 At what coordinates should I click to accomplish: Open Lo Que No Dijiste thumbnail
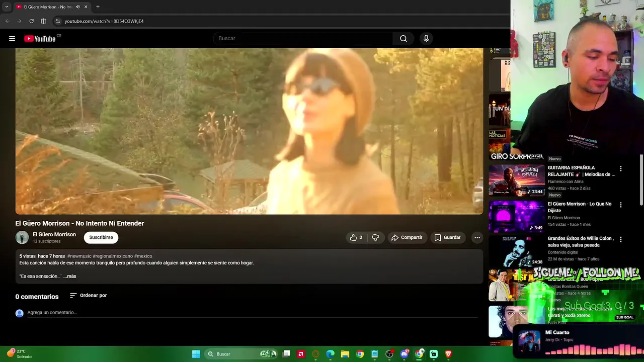(x=517, y=217)
